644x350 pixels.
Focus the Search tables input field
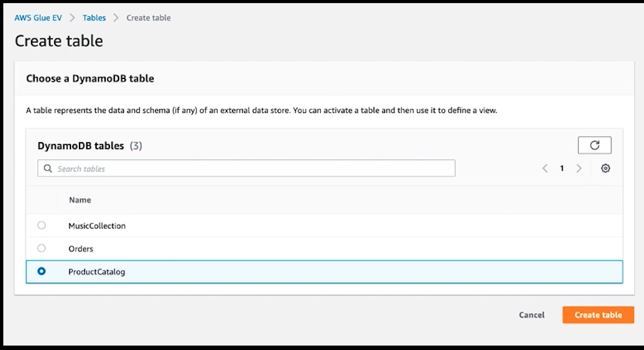coord(246,168)
